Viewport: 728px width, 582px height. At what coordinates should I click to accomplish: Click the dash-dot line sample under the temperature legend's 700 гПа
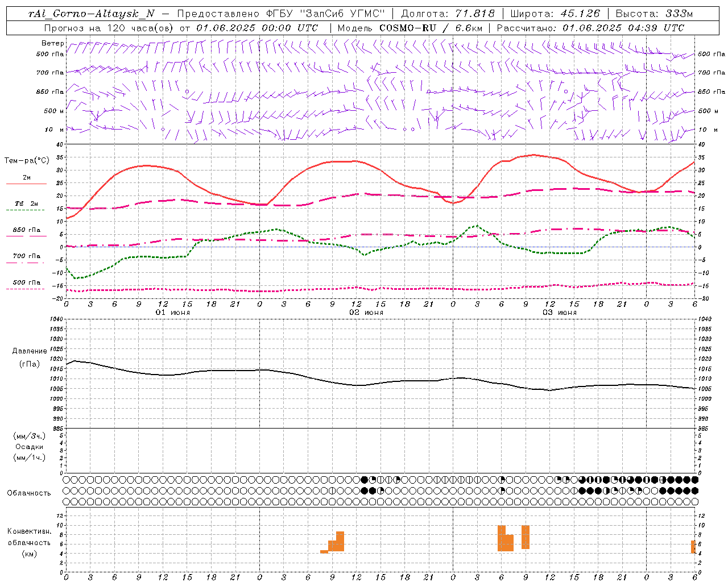click(25, 263)
